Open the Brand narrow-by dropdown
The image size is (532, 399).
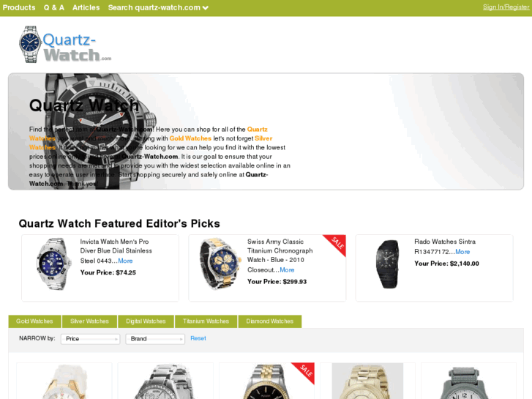(x=155, y=339)
